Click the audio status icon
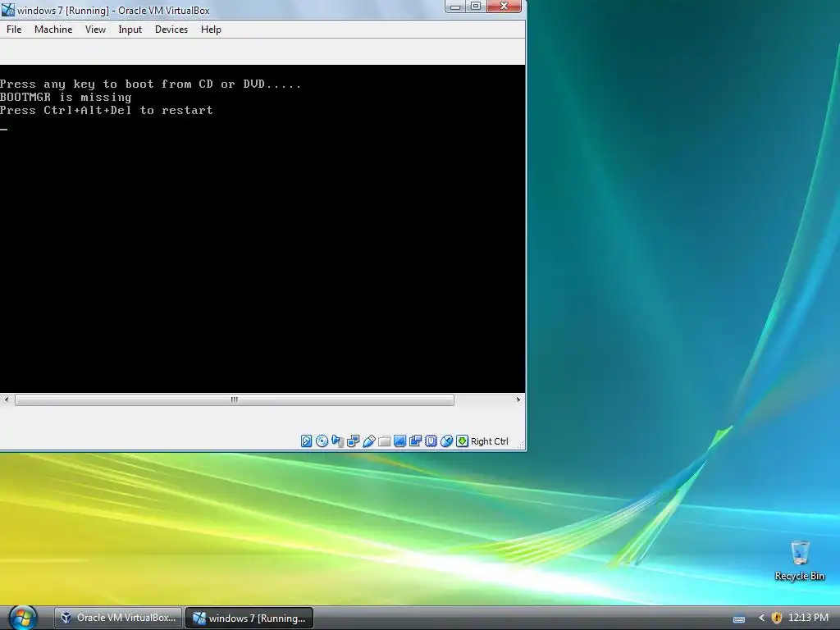The height and width of the screenshot is (630, 840). tap(337, 441)
